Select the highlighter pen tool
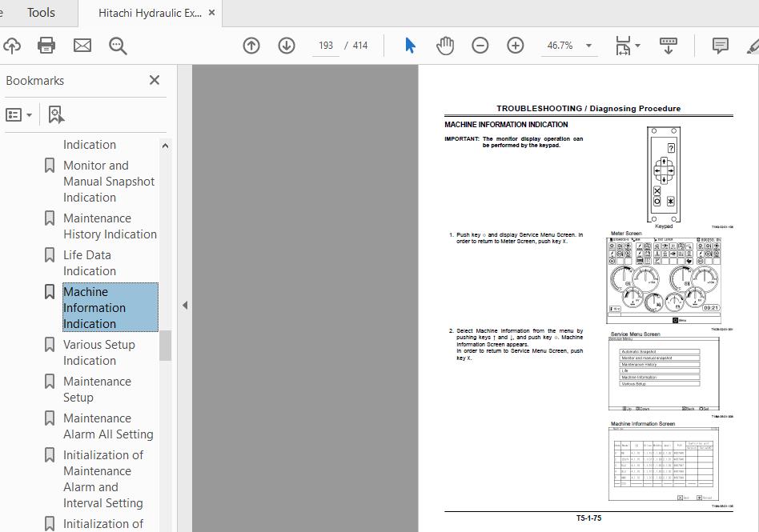 point(753,46)
